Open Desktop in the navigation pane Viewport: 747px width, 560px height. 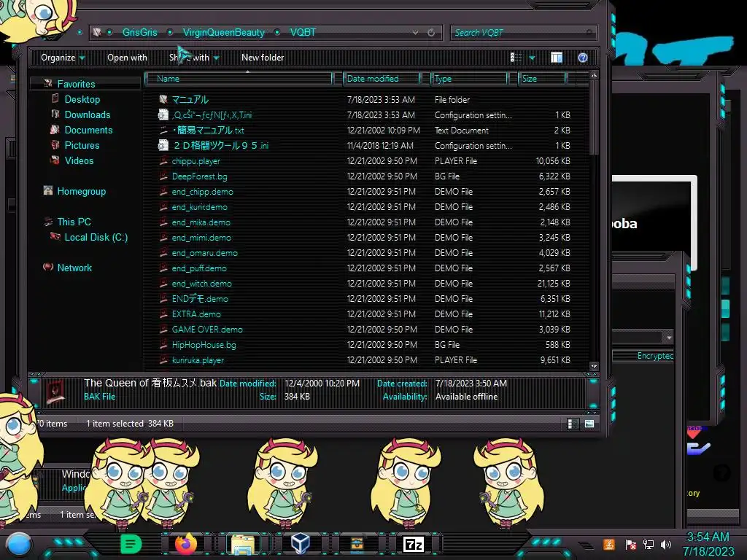(x=82, y=99)
